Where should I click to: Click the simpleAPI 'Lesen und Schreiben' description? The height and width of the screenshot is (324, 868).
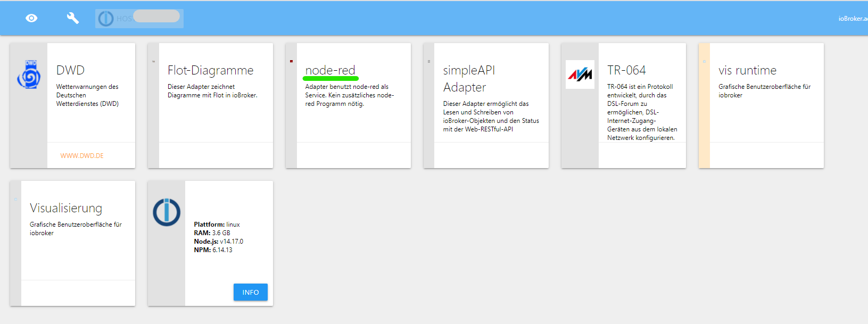tap(491, 117)
